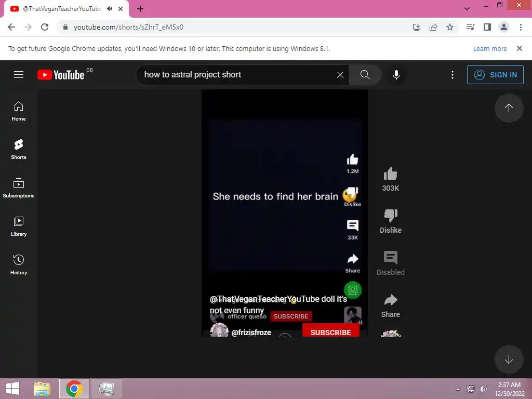Open the monitor app on the taskbar
Screen dimensions: 532x399
pos(106,389)
